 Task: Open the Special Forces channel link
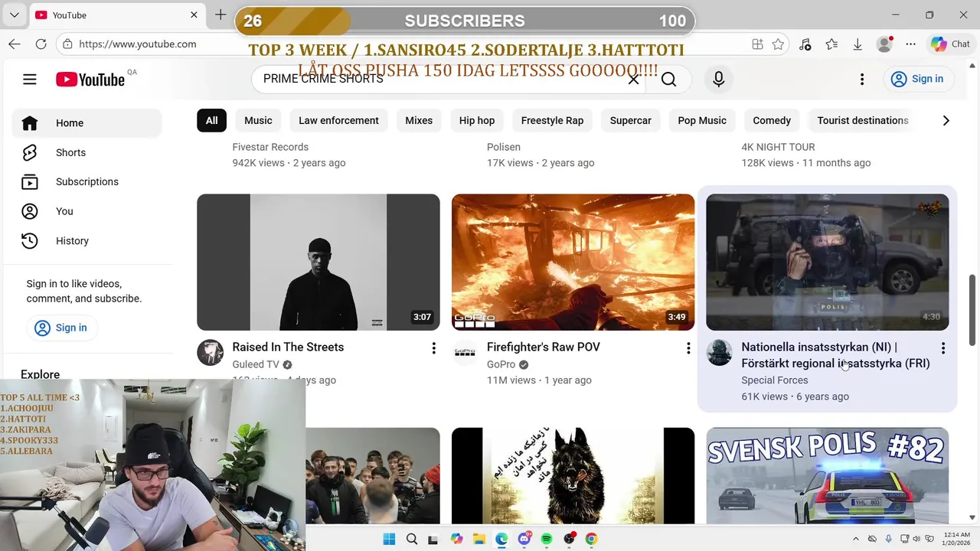775,380
